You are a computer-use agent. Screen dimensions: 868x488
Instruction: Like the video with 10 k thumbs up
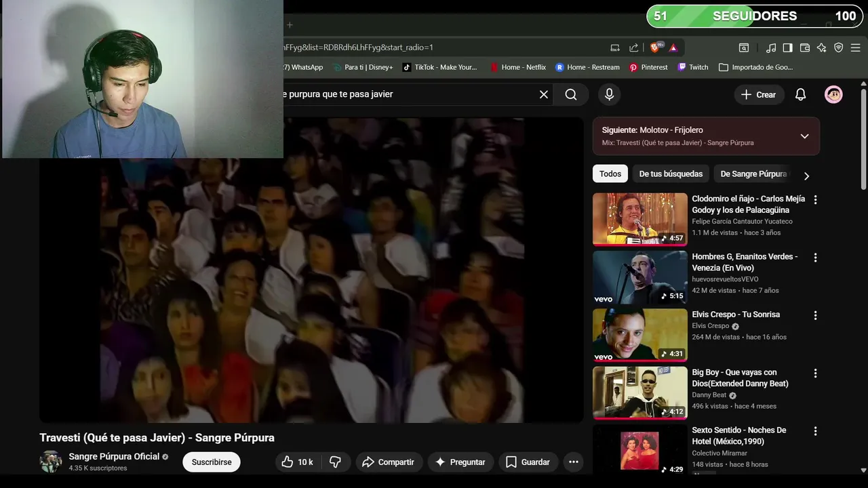click(297, 462)
